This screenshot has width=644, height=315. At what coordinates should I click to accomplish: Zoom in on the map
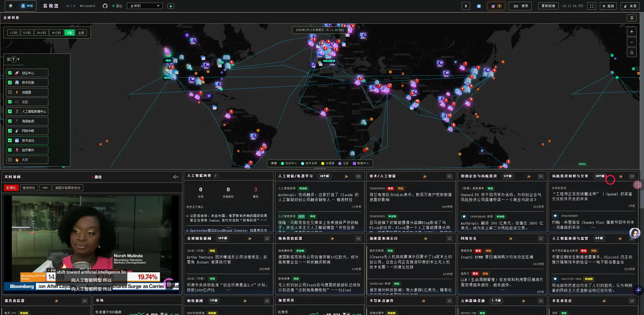pyautogui.click(x=631, y=32)
